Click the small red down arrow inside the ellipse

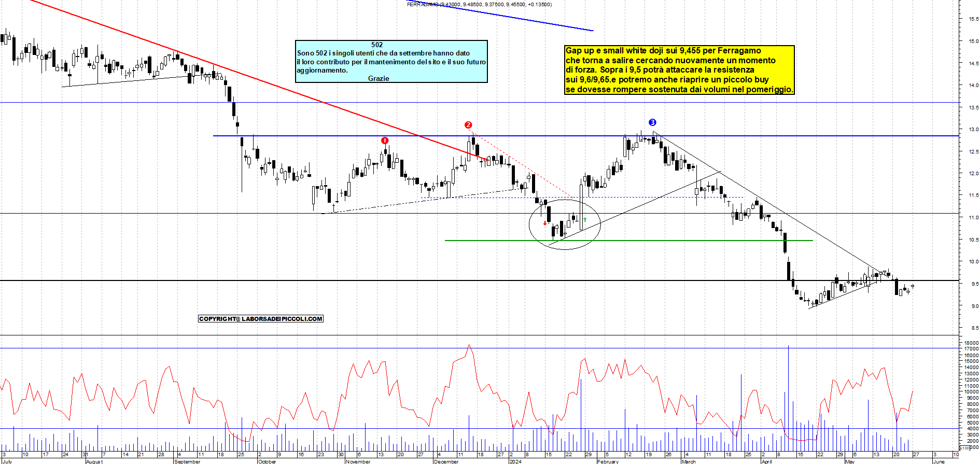point(544,223)
